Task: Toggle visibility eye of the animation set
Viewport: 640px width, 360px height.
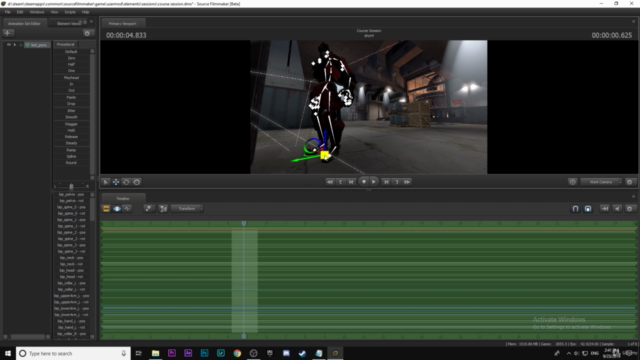Action: [x=9, y=44]
